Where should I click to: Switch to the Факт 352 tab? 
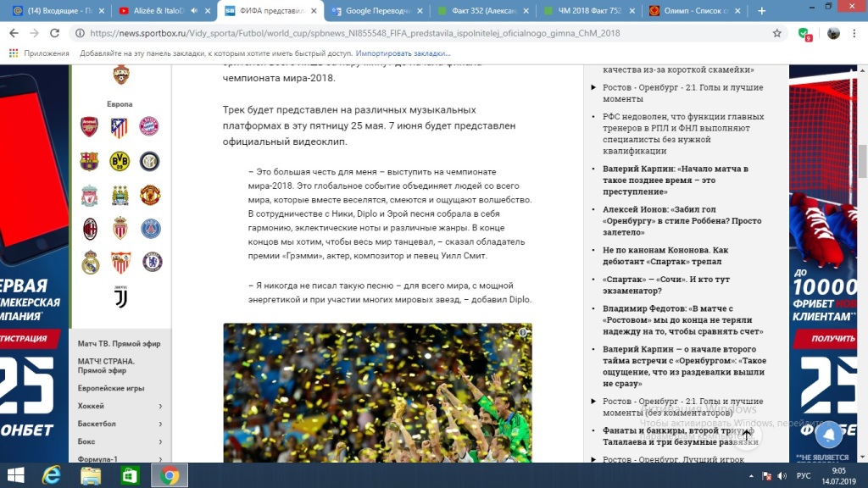[x=483, y=10]
